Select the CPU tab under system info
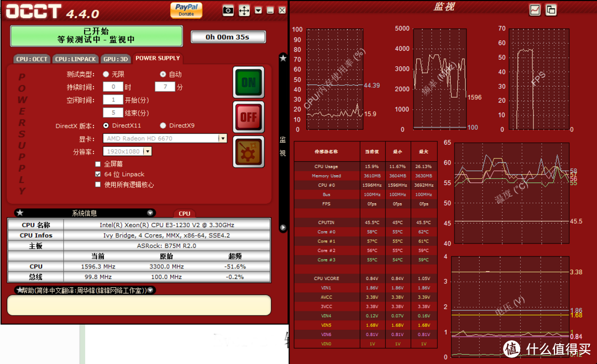This screenshot has width=597, height=364. [x=185, y=213]
